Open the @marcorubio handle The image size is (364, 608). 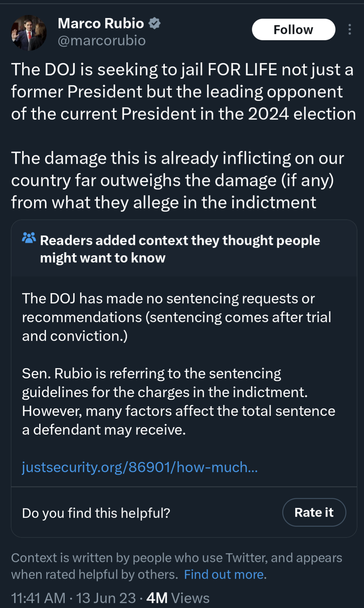[x=102, y=40]
